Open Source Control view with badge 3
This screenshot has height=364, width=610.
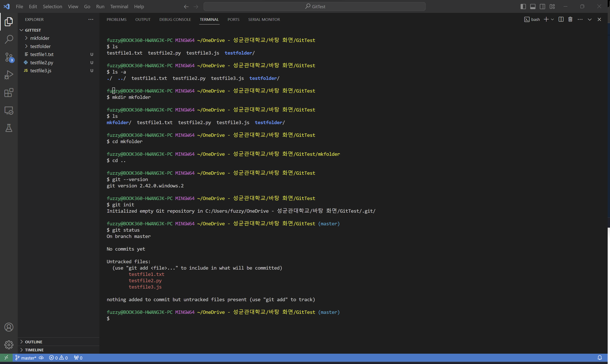(9, 57)
